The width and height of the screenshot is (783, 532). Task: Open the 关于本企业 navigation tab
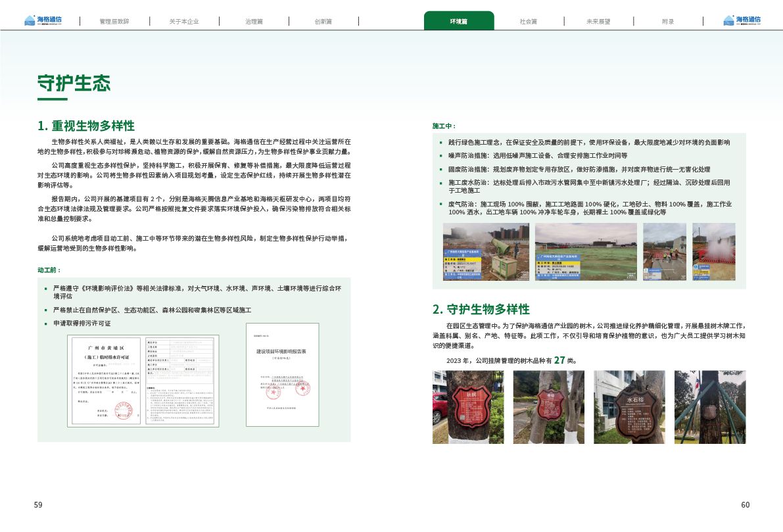tap(183, 21)
